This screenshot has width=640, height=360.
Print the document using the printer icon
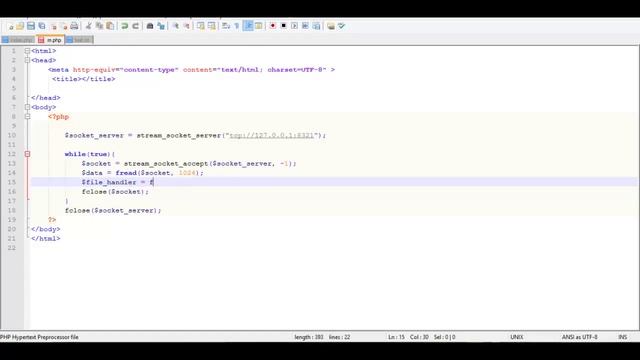pos(74,26)
